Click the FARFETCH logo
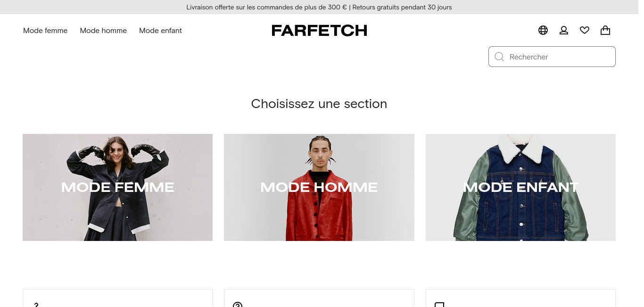 [319, 31]
